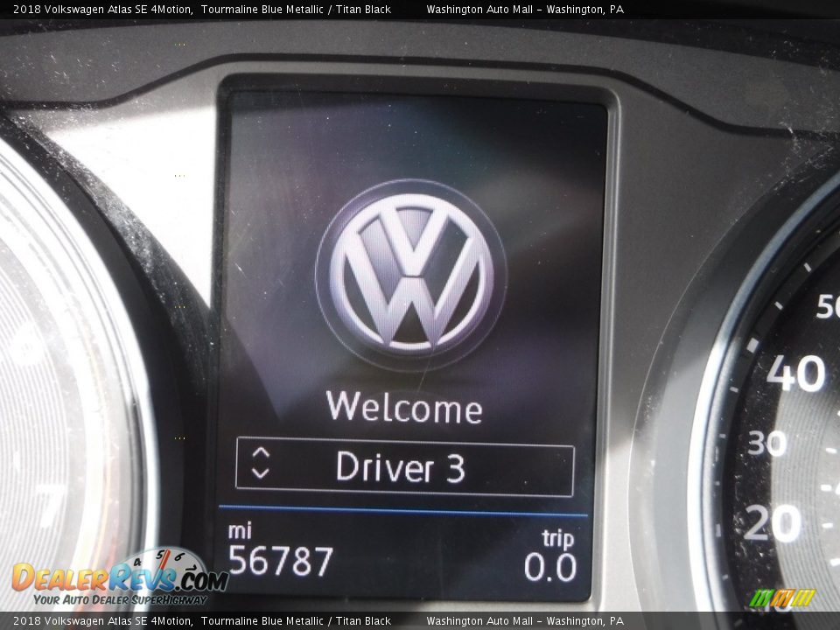This screenshot has width=840, height=630.
Task: Click the 'trip' label
Action: [557, 538]
